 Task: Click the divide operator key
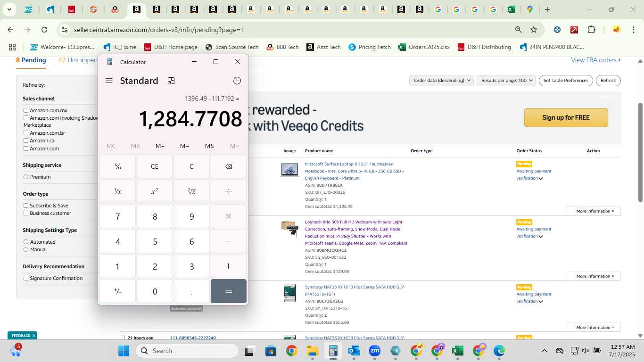[229, 191]
